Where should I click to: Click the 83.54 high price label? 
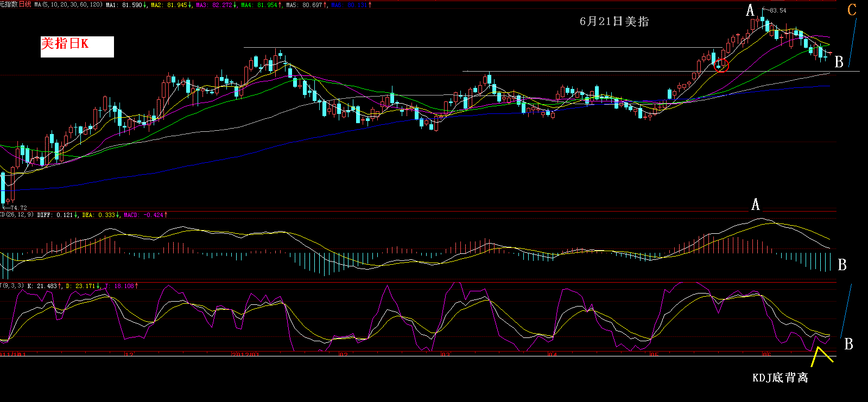777,10
